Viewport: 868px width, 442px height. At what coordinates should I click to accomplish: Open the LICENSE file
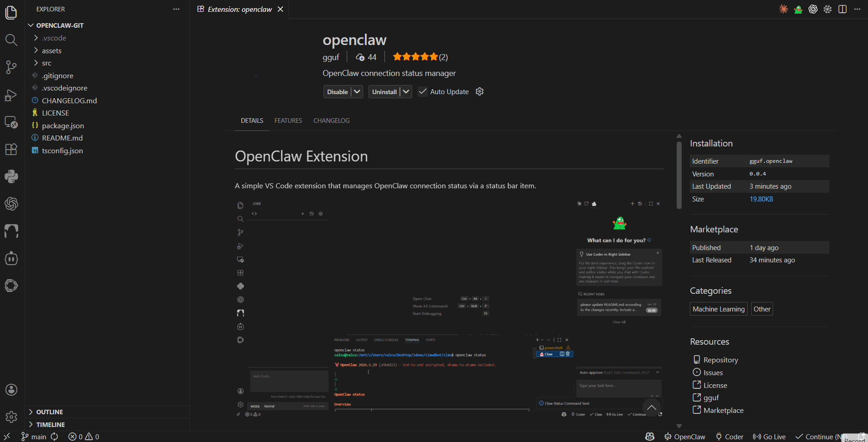[x=55, y=113]
